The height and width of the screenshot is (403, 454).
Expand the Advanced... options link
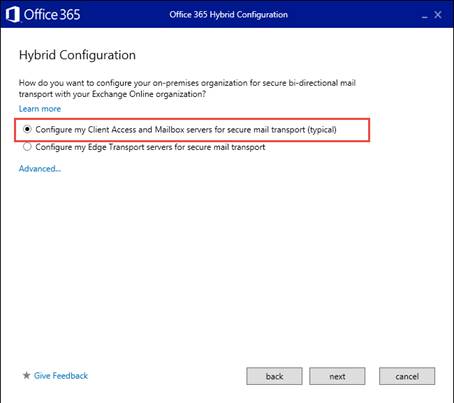40,169
